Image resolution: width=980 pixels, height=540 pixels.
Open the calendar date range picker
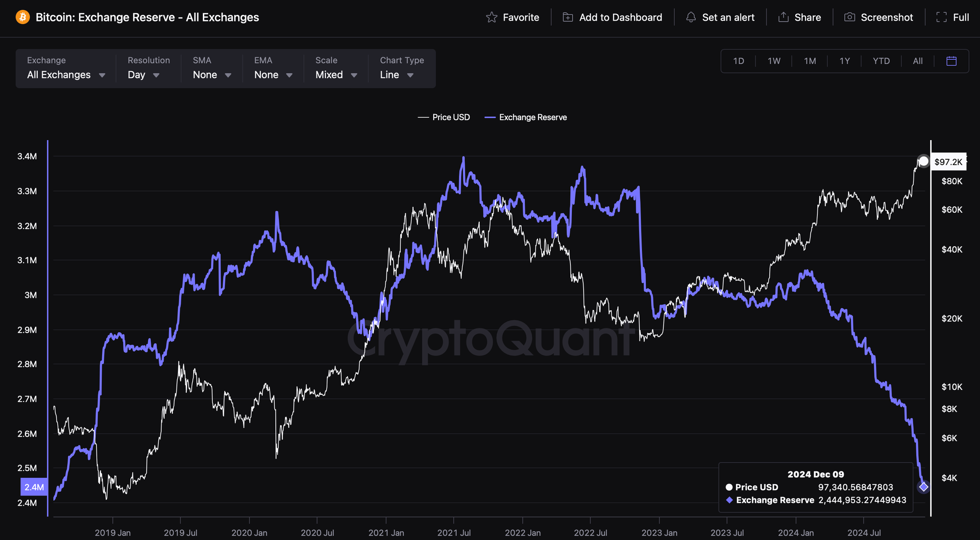coord(952,61)
